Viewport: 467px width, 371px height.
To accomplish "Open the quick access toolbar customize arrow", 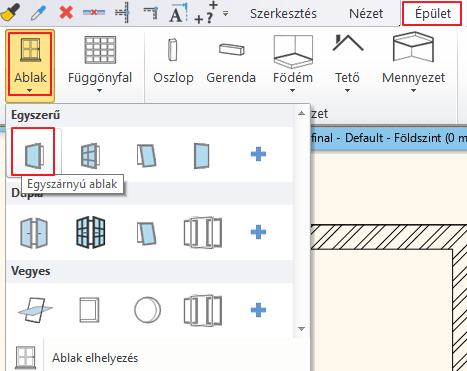I will tap(226, 14).
